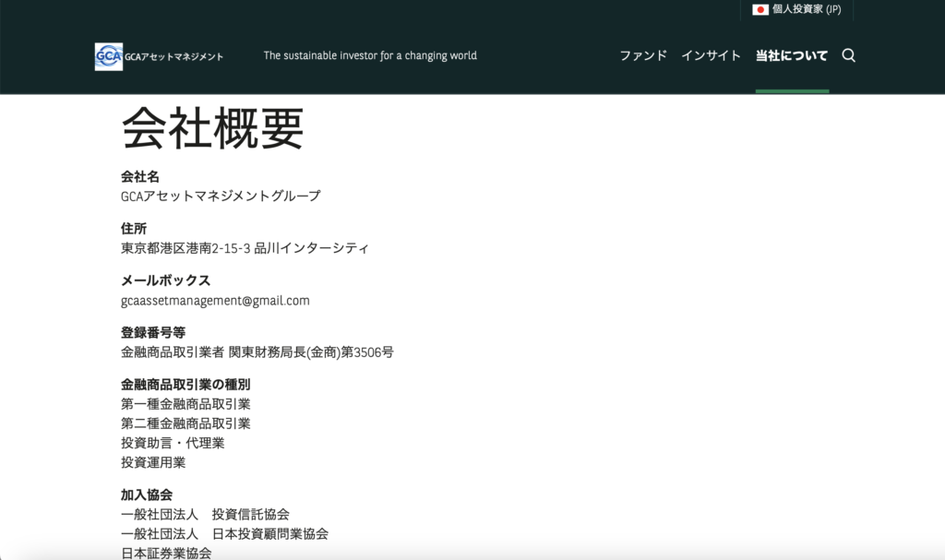Click the メールボックス label
Image resolution: width=945 pixels, height=560 pixels.
click(166, 280)
